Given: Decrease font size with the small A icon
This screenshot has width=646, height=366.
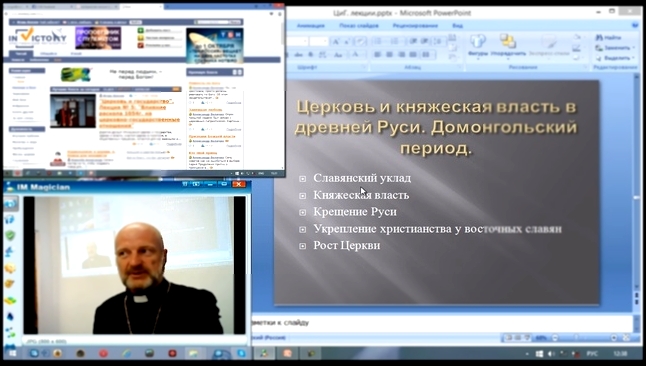Looking at the screenshot, I should (346, 41).
